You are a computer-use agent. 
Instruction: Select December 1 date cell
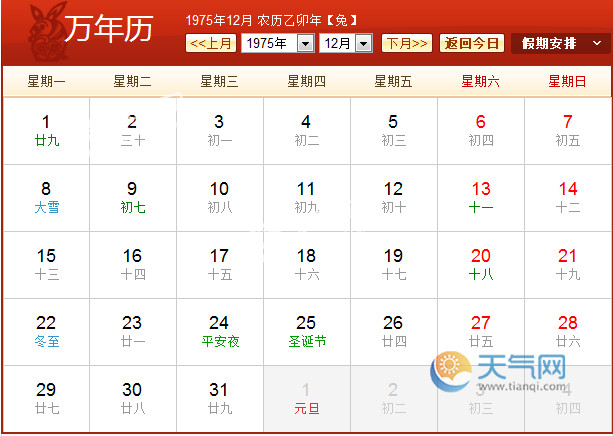[x=46, y=130]
